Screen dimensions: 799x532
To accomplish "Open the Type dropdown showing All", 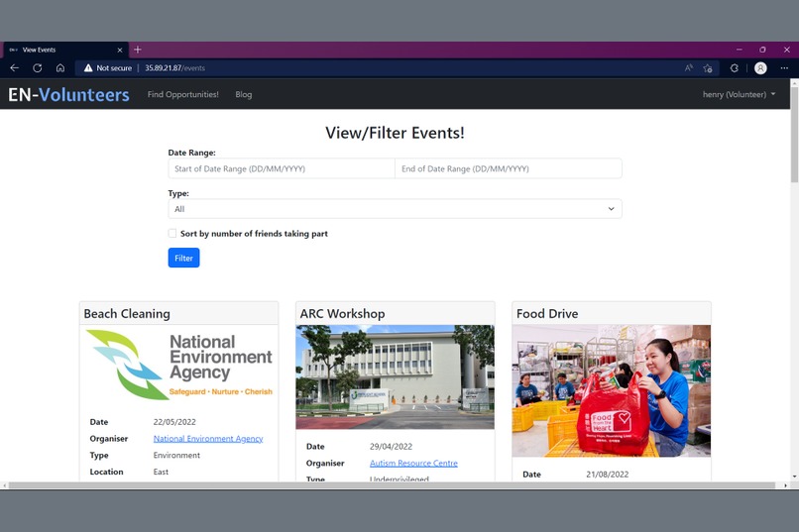I will pyautogui.click(x=395, y=209).
